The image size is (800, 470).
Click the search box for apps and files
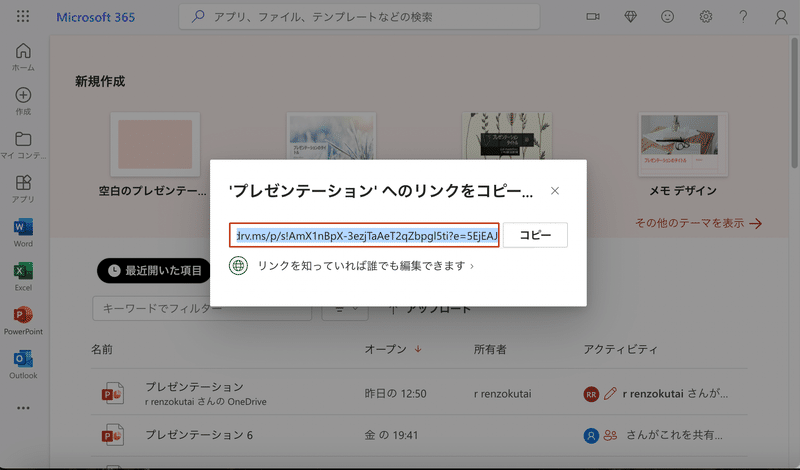click(x=359, y=17)
